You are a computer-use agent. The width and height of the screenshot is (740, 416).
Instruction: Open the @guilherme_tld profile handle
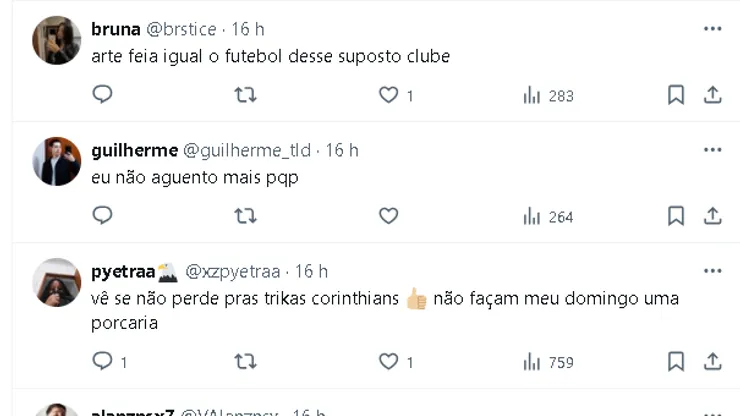pos(248,150)
